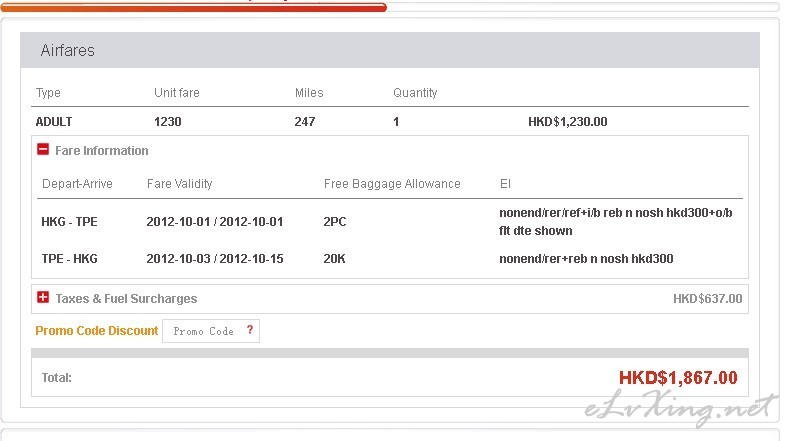Screen dimensions: 789x441
Task: Click the Type column header
Action: pyautogui.click(x=48, y=93)
